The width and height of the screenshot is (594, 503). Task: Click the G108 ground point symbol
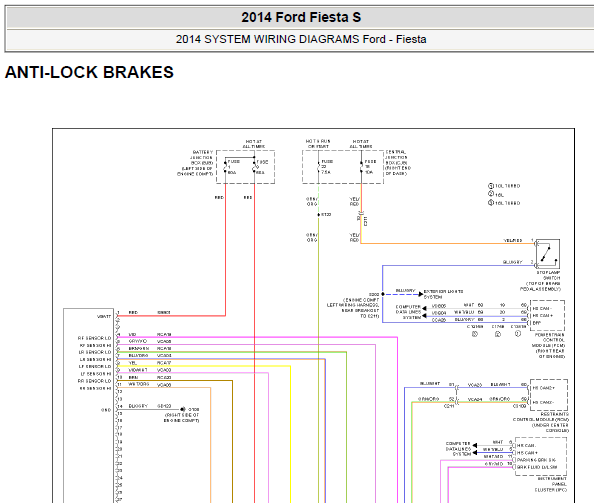pyautogui.click(x=183, y=409)
